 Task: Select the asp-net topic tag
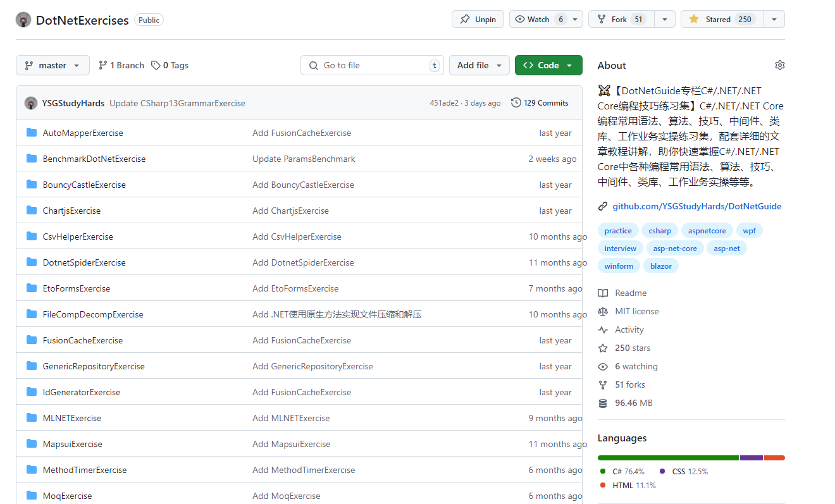coord(727,249)
